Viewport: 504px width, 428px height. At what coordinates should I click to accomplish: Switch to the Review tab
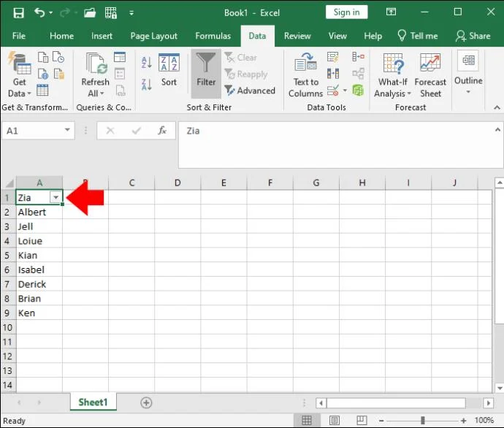pyautogui.click(x=297, y=36)
